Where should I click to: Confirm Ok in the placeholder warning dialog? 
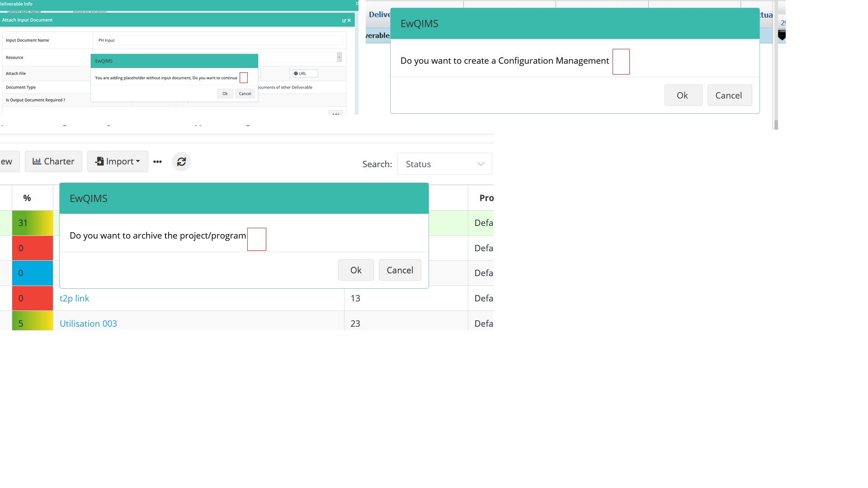225,94
